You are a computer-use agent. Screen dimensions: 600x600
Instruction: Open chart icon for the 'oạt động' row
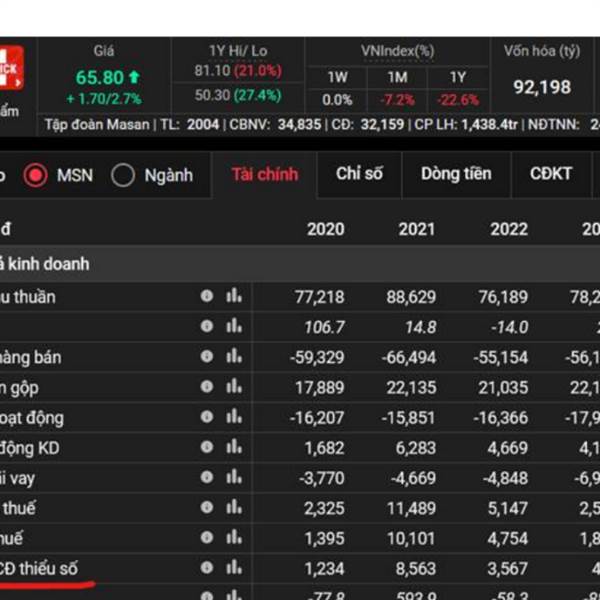[234, 417]
